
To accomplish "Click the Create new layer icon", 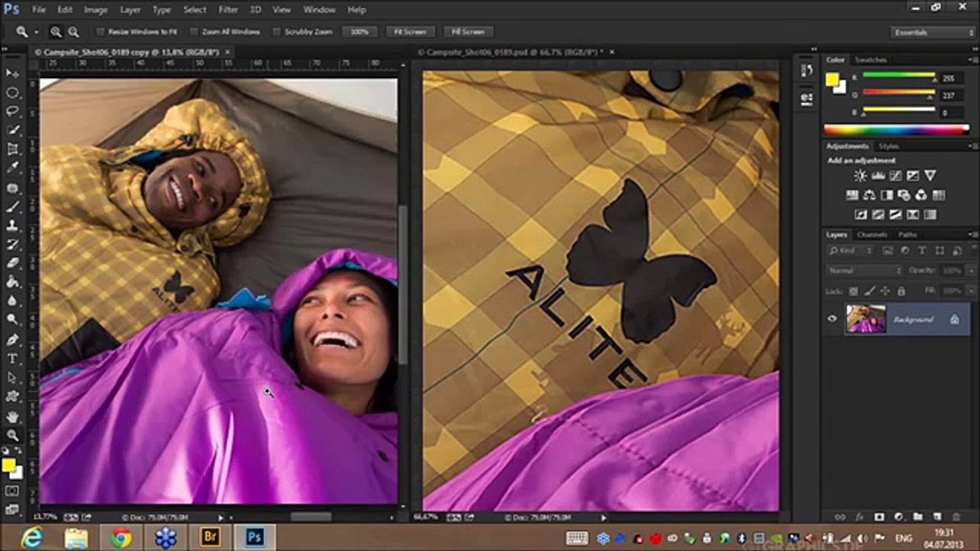I will (937, 517).
